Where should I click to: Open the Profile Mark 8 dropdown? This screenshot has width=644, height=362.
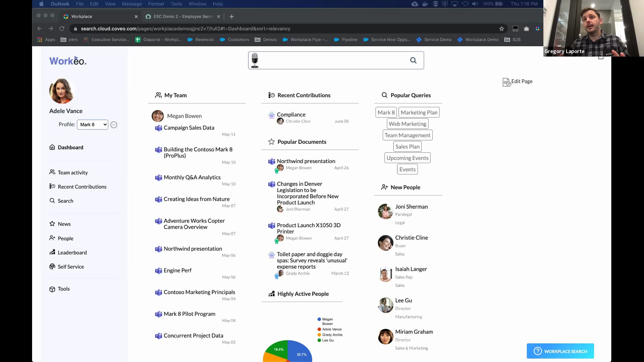pos(93,124)
